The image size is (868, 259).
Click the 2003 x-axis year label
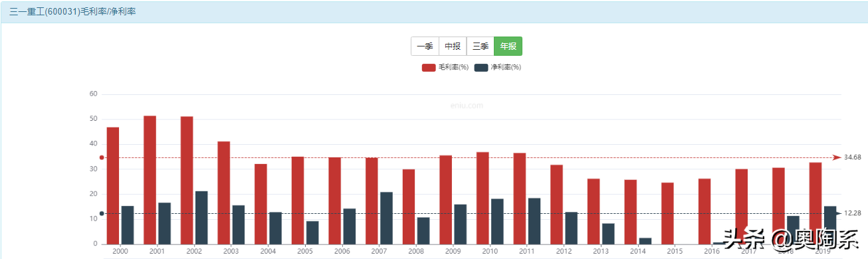coord(231,252)
